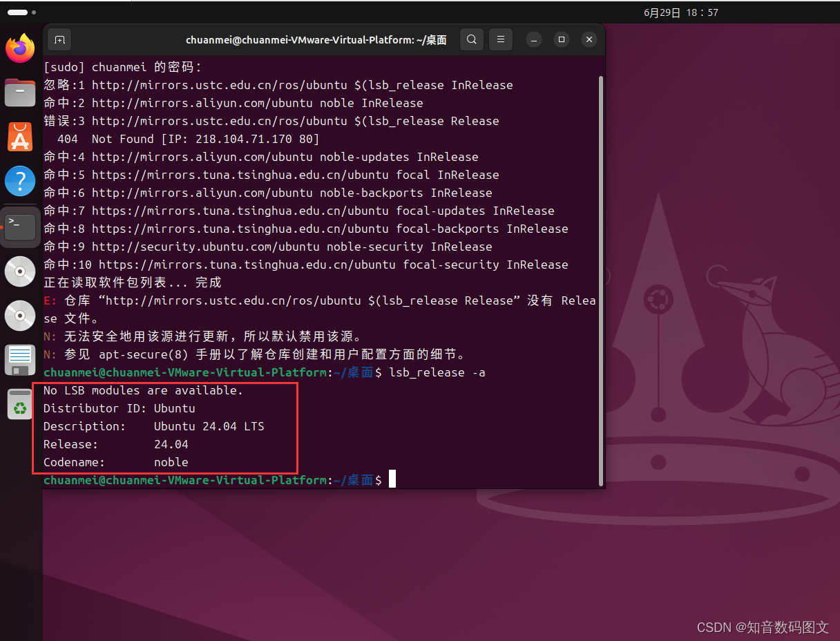
Task: Open the Help application from the dock
Action: (x=19, y=181)
